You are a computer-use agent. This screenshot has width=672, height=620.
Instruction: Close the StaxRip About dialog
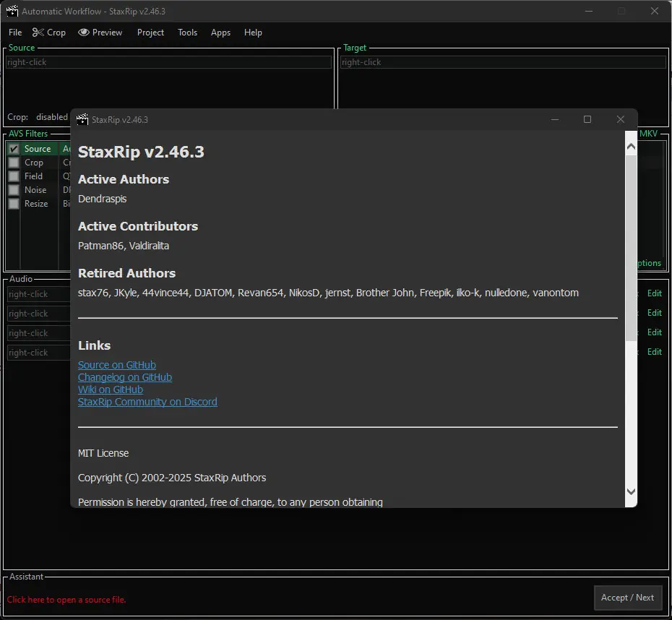(x=620, y=119)
